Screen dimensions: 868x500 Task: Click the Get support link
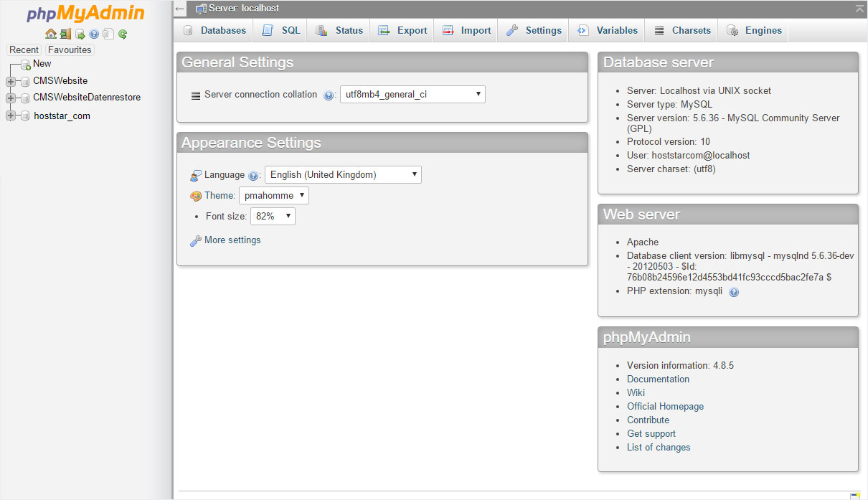pos(651,433)
